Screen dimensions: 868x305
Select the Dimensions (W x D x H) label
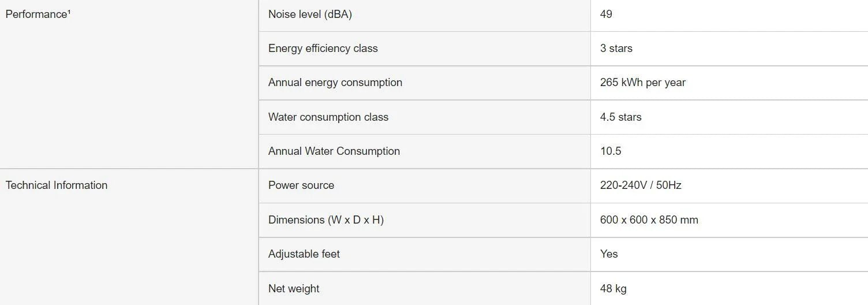click(x=325, y=220)
